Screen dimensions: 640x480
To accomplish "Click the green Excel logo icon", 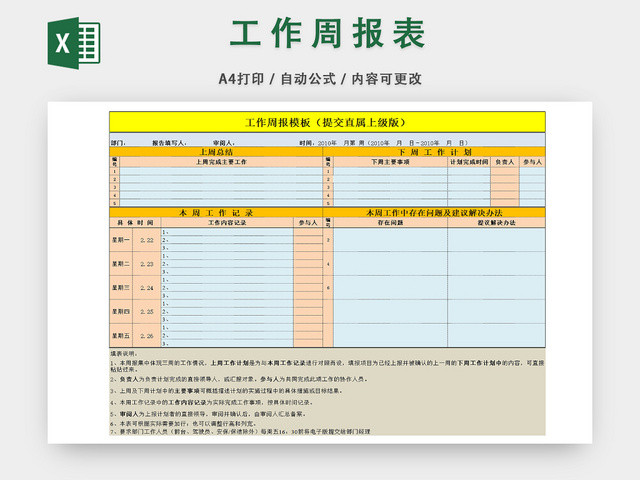I will (74, 43).
